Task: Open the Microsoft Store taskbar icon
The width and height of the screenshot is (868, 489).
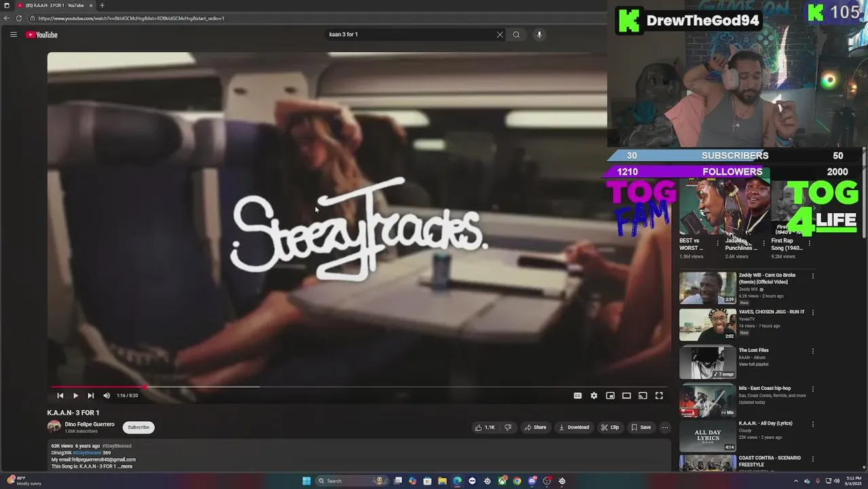Action: [428, 481]
